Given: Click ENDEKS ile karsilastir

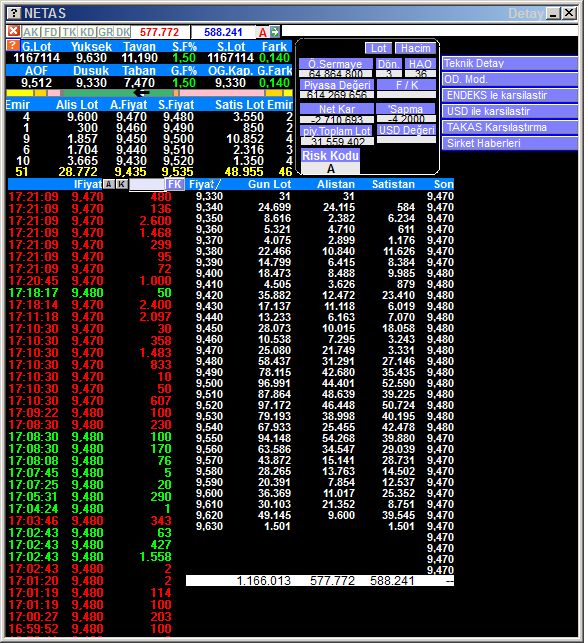Looking at the screenshot, I should coord(510,95).
